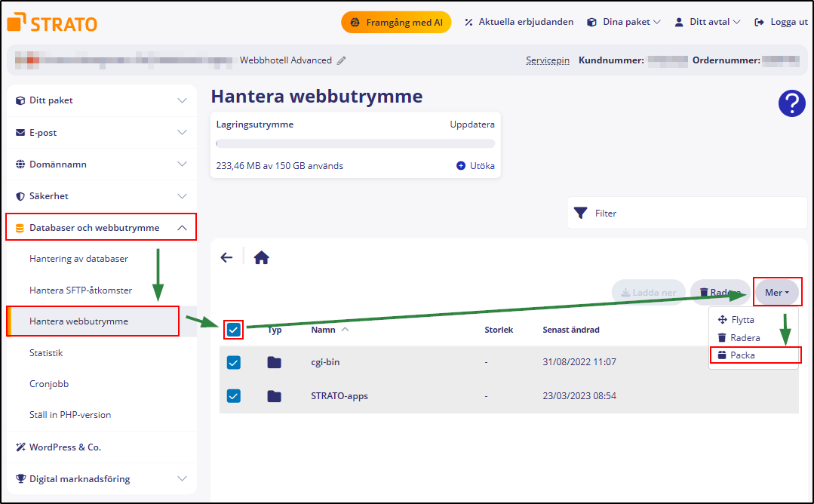Open the cgi-bin folder icon
The height and width of the screenshot is (504, 814).
click(x=274, y=362)
